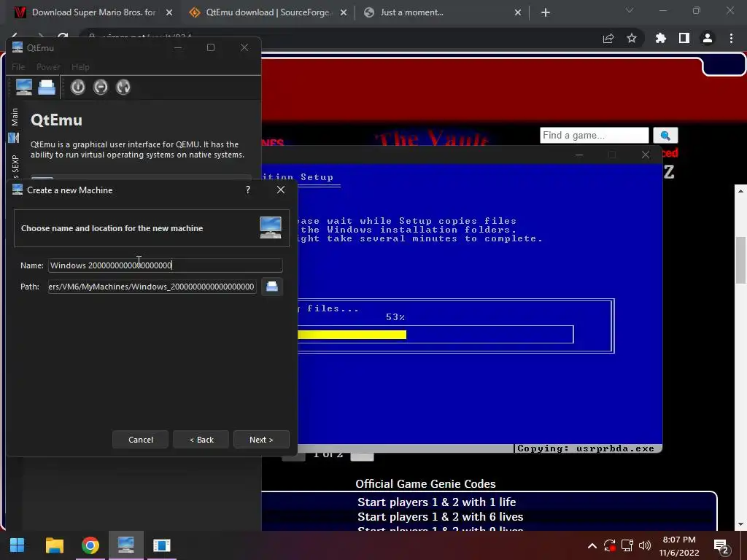This screenshot has width=747, height=560.
Task: Browse for machine path folder icon
Action: click(272, 286)
